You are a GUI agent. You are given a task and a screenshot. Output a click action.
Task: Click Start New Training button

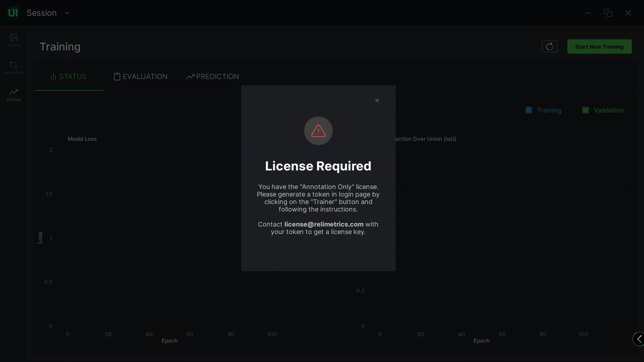pos(599,47)
